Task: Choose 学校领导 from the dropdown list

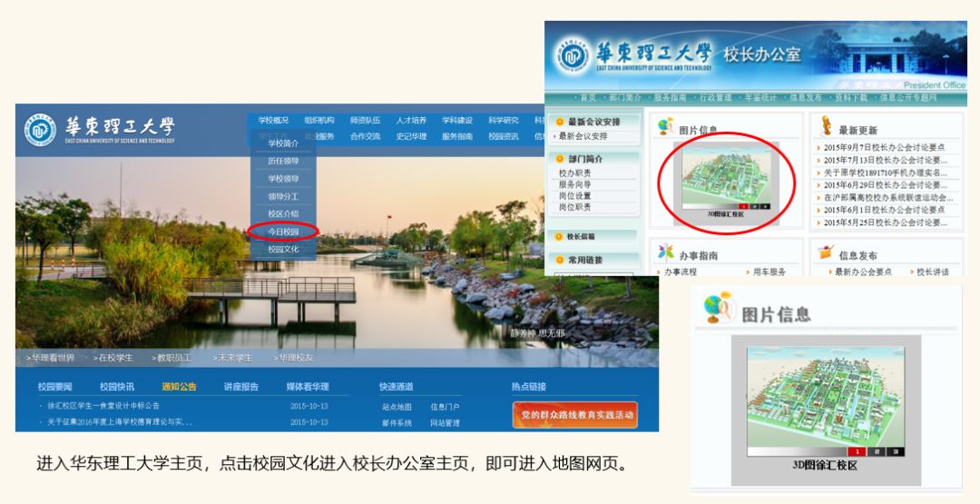Action: (283, 178)
